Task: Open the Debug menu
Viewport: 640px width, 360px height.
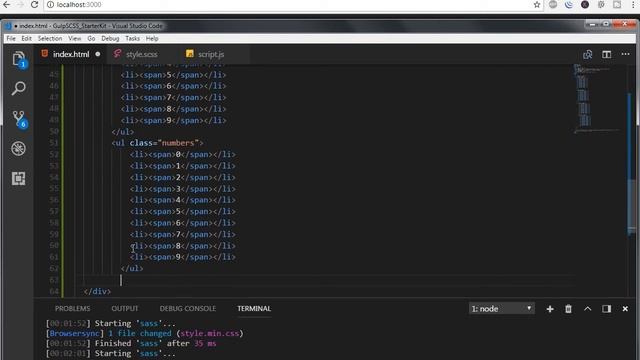Action: (x=110, y=38)
